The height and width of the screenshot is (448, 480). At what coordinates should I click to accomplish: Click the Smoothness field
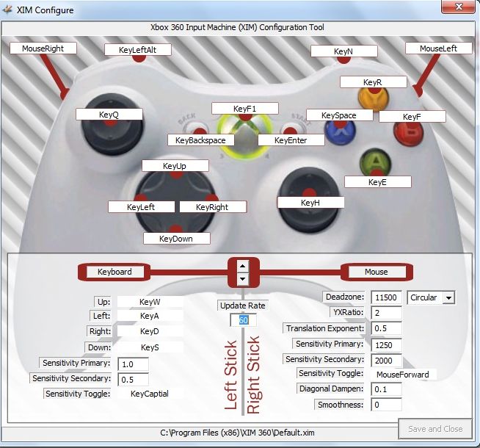pos(386,405)
